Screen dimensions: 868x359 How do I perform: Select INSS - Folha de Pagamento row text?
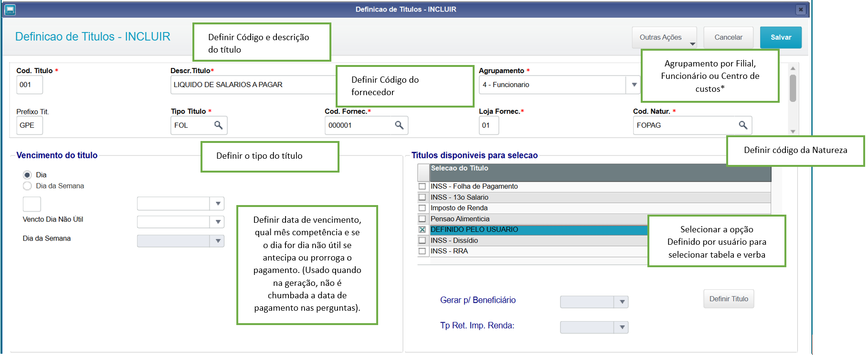click(474, 186)
